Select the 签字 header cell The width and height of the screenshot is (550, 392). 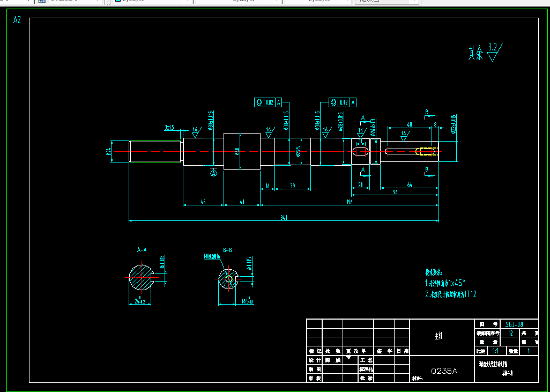click(x=384, y=351)
